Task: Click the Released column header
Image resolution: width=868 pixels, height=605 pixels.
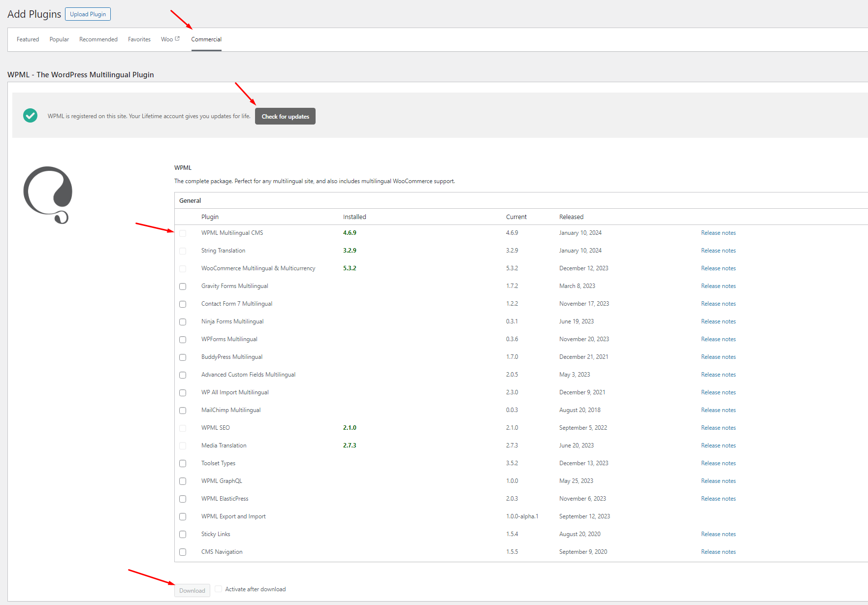Action: click(x=571, y=217)
